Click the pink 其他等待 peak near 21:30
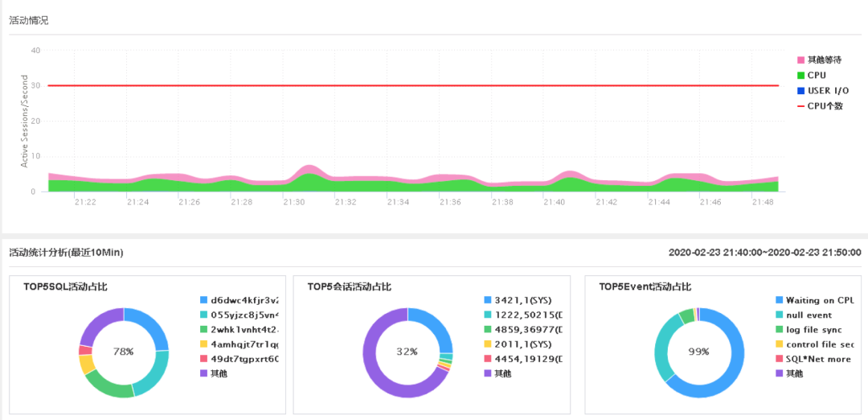Viewport: 868px width, 420px height. [309, 168]
